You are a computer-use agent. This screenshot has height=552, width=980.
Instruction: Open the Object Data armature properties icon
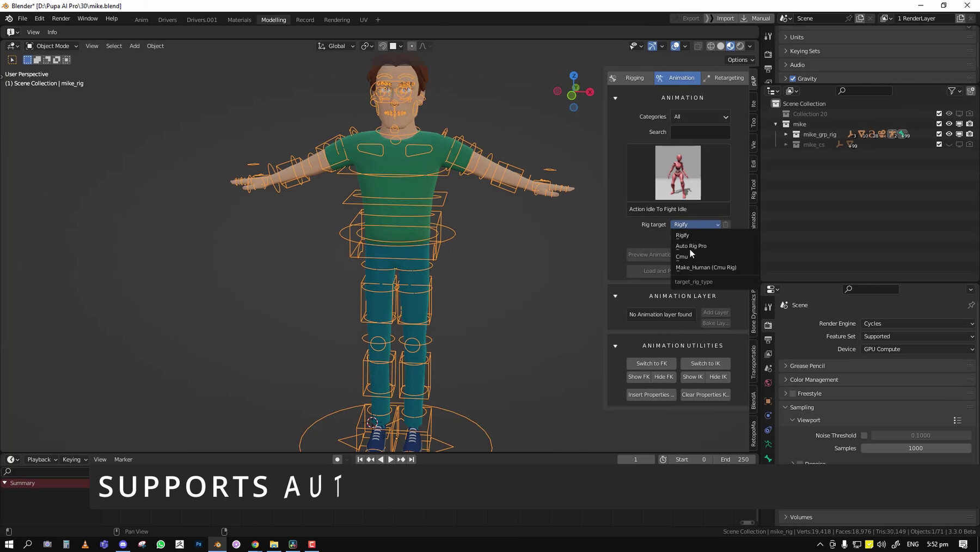tap(768, 444)
